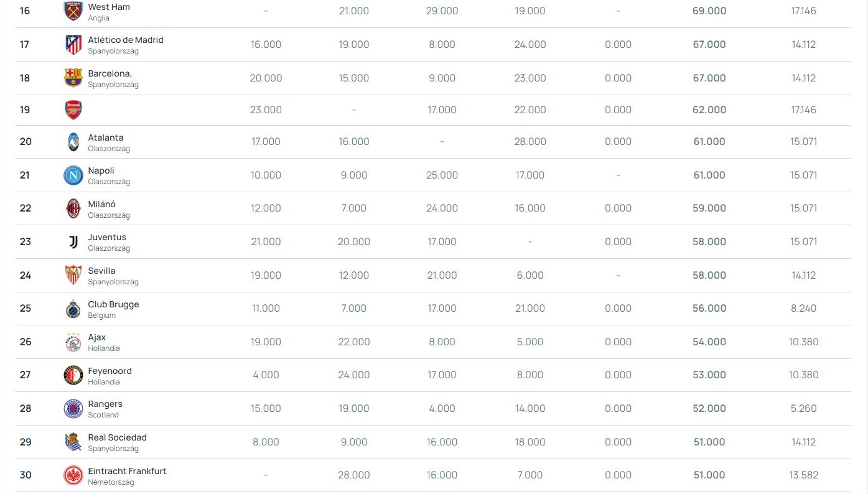The height and width of the screenshot is (494, 868).
Task: Select the Barcelona club crest
Action: [73, 78]
